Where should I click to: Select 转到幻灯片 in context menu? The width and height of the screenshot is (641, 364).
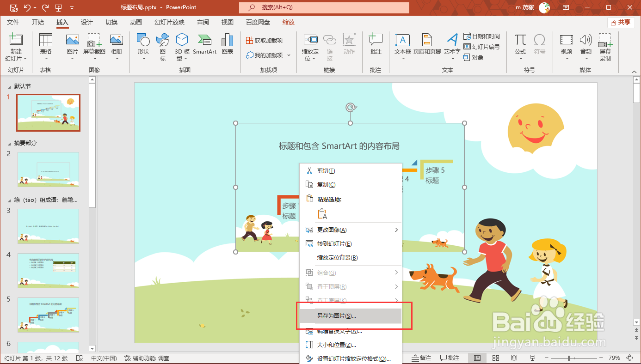[351, 244]
